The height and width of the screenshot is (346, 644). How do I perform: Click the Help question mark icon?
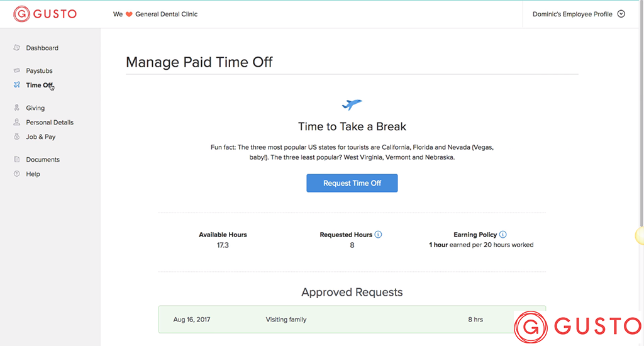coord(17,174)
